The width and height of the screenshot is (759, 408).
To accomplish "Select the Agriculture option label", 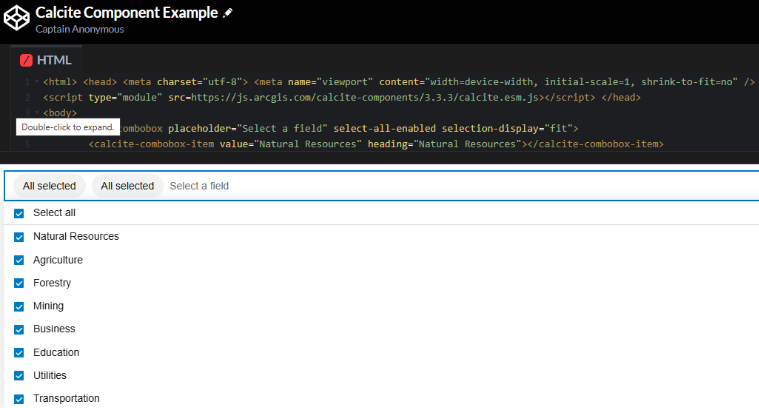I will click(58, 260).
